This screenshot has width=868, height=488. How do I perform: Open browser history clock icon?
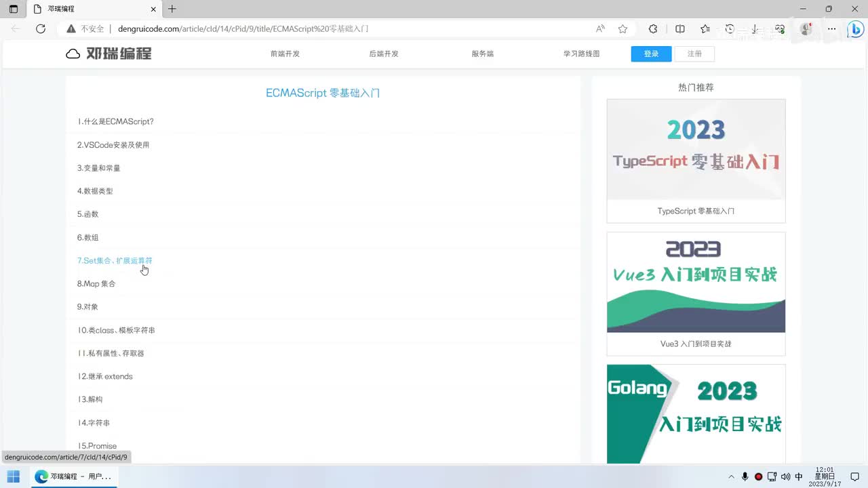730,29
